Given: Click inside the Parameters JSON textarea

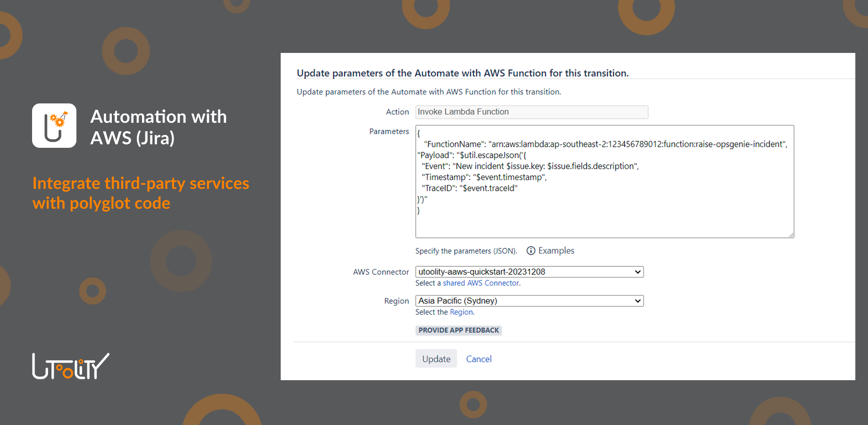Looking at the screenshot, I should pyautogui.click(x=604, y=182).
